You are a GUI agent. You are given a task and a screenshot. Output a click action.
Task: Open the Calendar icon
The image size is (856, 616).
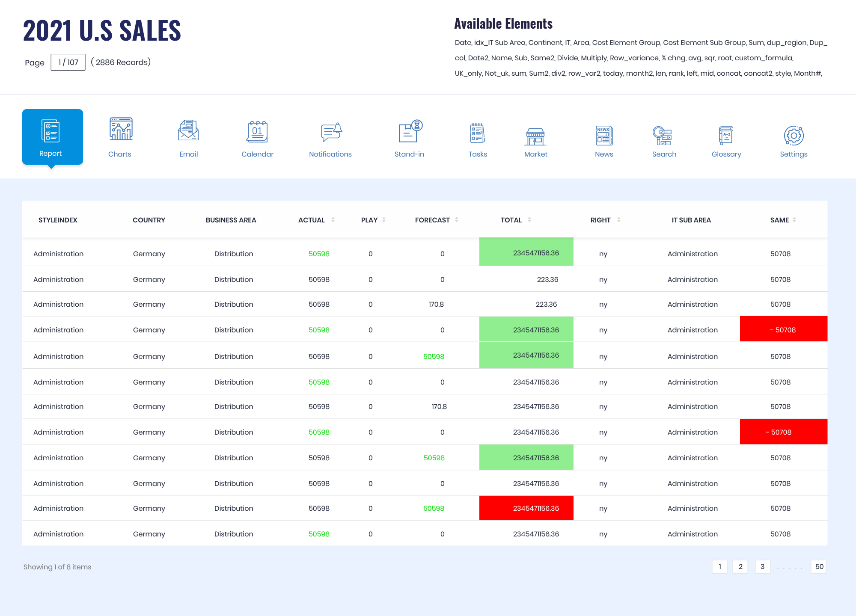[257, 131]
